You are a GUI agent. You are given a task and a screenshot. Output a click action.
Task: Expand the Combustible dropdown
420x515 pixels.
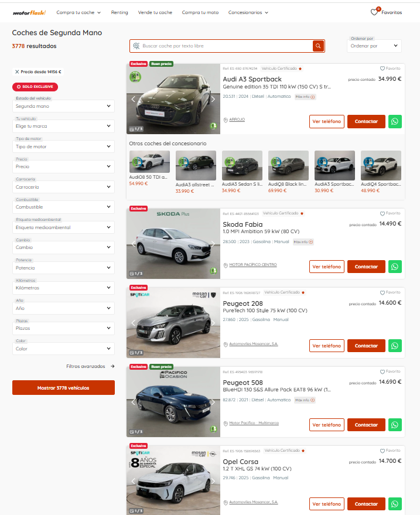click(63, 207)
